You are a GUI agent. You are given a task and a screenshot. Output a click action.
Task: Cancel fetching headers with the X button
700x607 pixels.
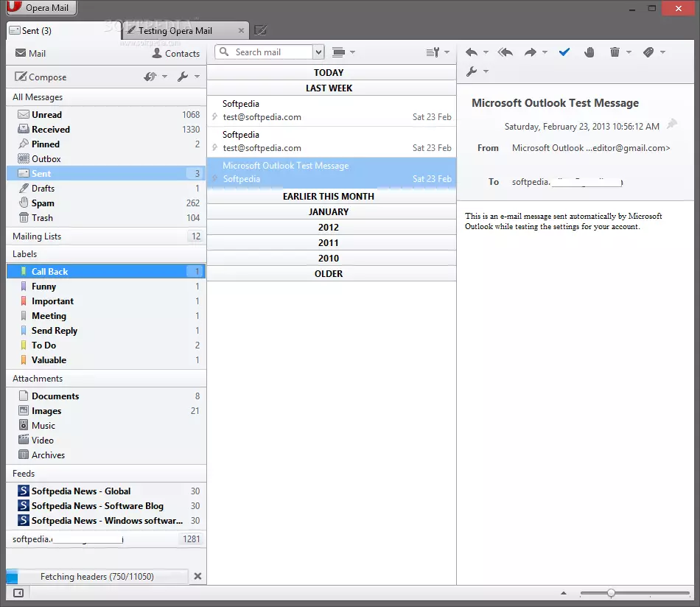[197, 576]
